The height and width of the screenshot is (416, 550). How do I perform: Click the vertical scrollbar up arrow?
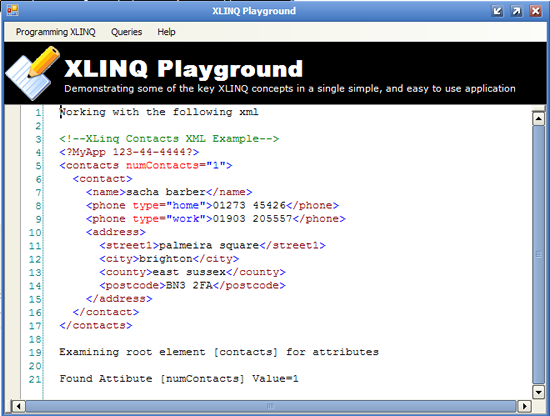click(x=538, y=119)
